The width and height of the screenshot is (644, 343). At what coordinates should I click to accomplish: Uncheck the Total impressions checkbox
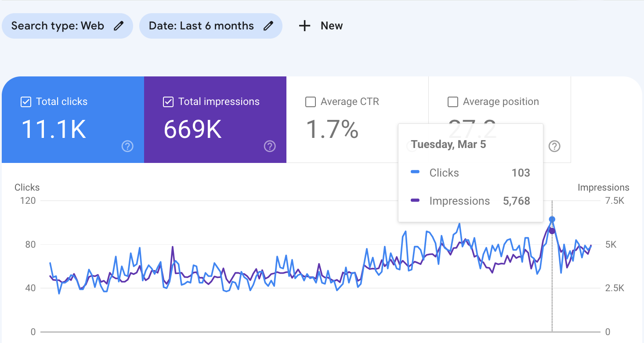pos(168,102)
